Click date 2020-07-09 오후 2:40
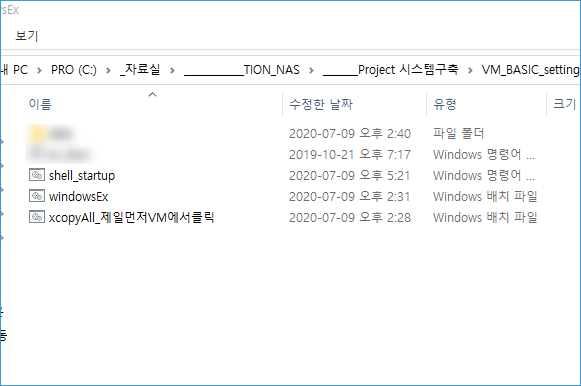The height and width of the screenshot is (386, 581). coord(350,133)
